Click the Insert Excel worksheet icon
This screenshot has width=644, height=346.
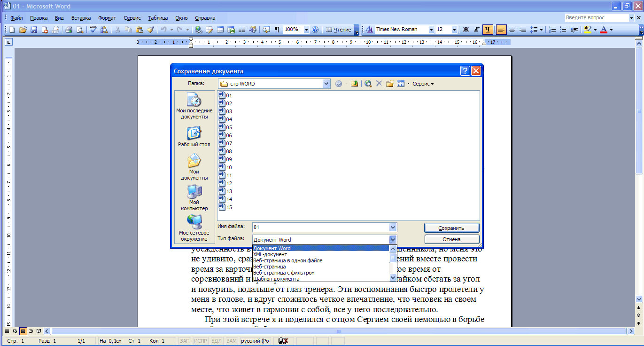tap(231, 30)
